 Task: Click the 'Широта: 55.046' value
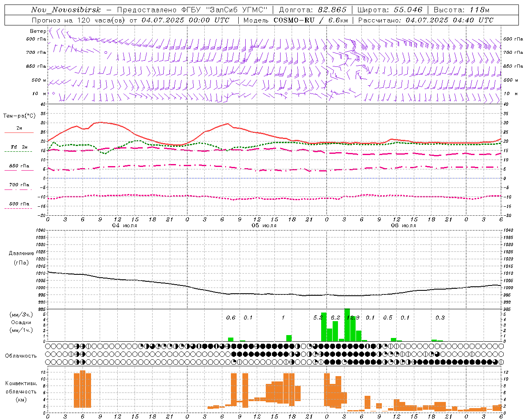click(x=390, y=10)
